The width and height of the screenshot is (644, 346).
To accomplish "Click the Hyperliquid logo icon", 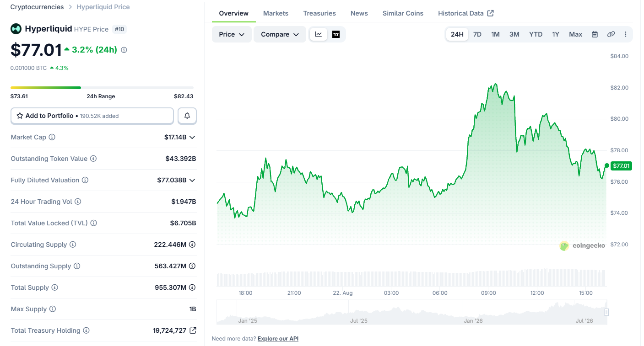I will tap(16, 29).
